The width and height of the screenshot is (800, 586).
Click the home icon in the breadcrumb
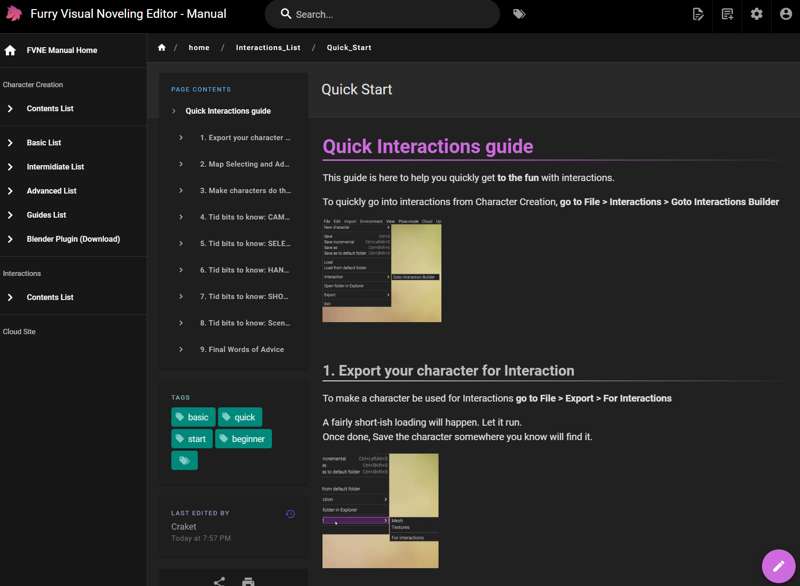(162, 47)
